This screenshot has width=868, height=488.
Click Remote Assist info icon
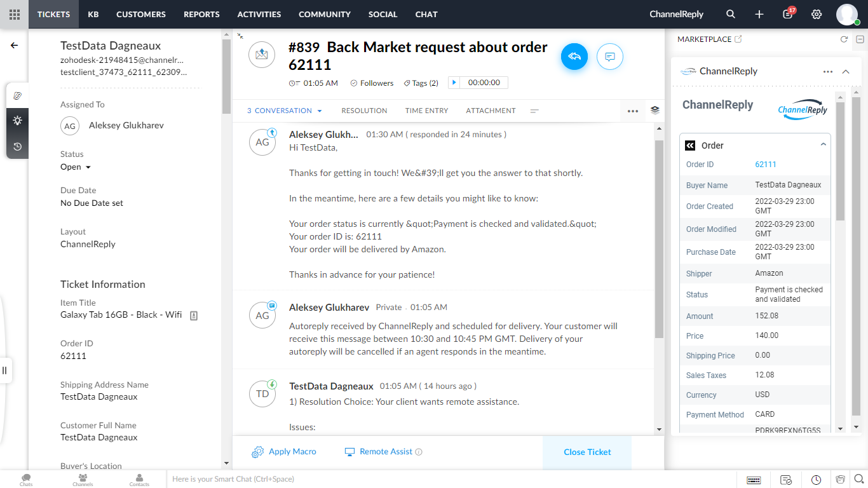coord(419,452)
